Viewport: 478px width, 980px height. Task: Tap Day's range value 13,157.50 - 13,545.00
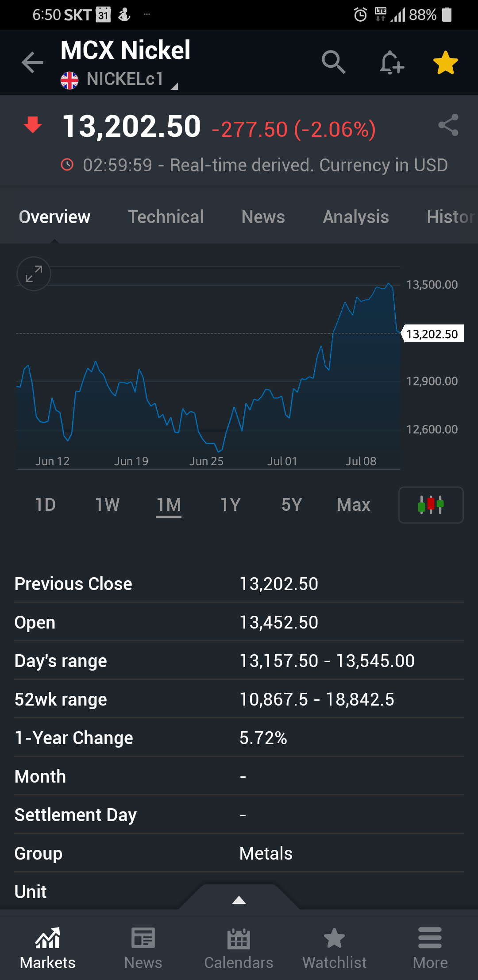pos(327,661)
